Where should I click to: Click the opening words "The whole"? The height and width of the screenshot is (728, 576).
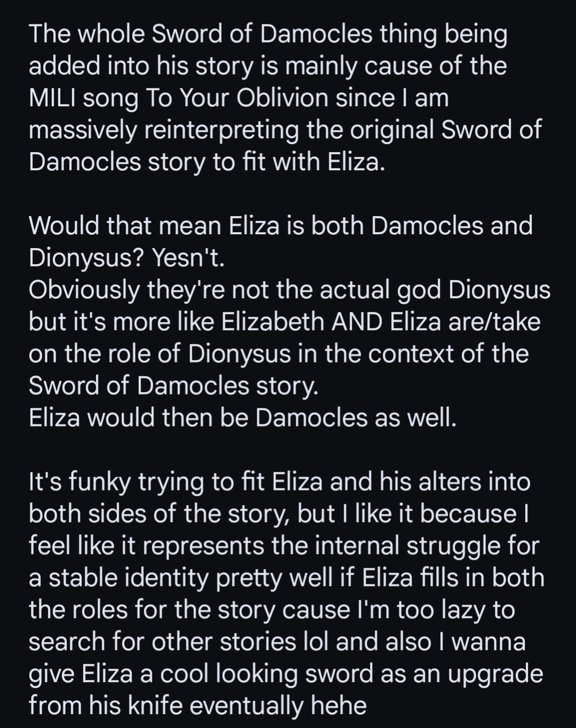(x=86, y=34)
